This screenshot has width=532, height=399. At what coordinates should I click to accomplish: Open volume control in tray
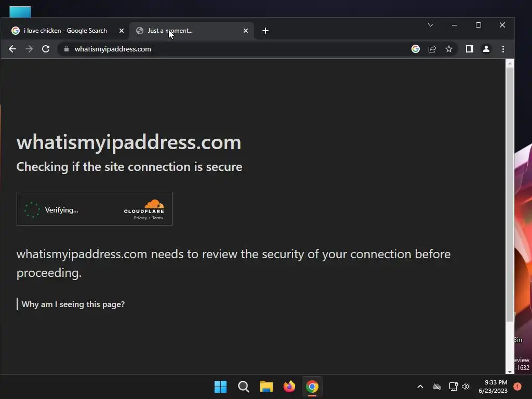[465, 387]
